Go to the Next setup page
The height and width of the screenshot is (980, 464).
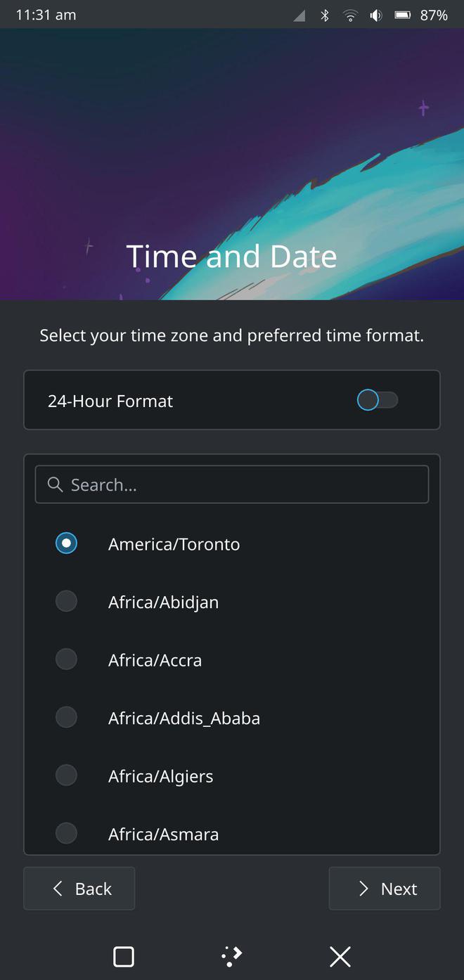pos(385,889)
